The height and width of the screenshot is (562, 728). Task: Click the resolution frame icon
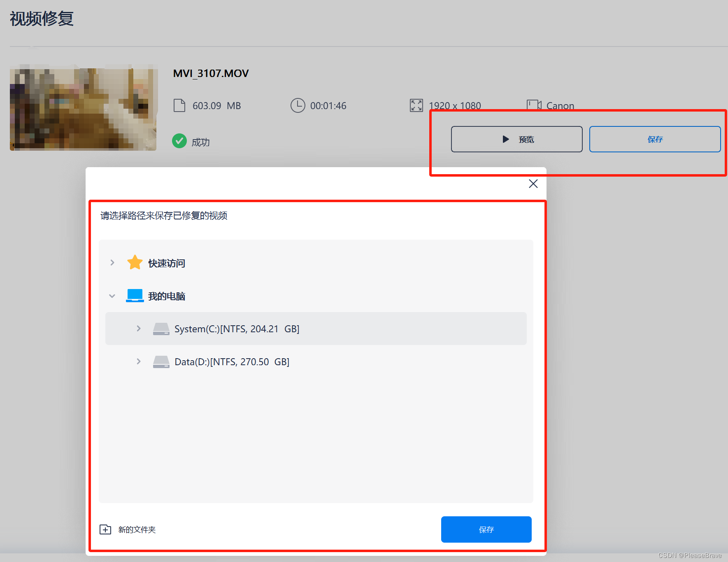[416, 105]
